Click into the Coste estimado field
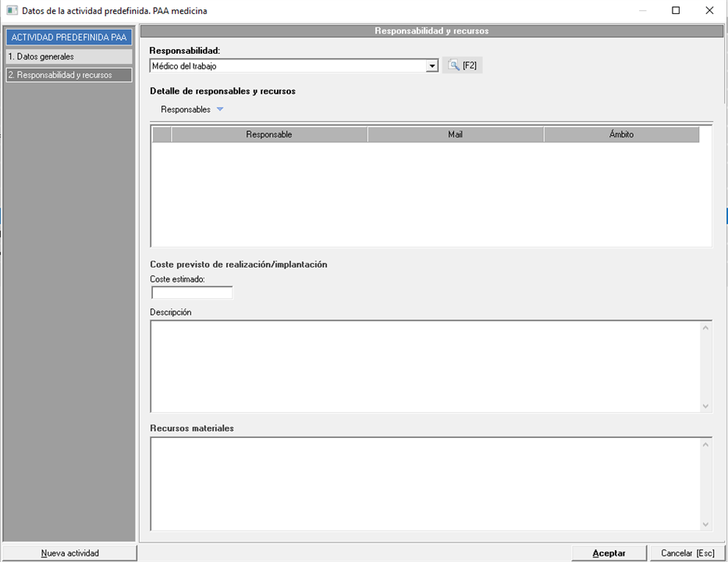 tap(192, 293)
